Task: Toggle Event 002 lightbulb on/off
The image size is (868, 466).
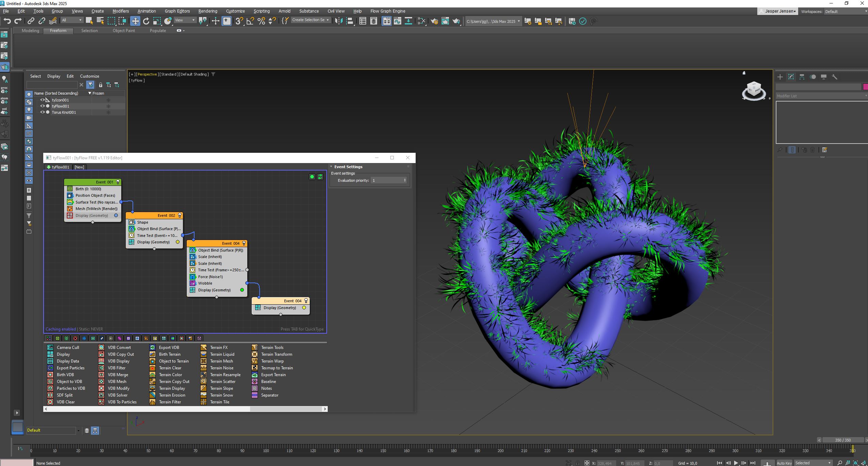Action: (180, 215)
